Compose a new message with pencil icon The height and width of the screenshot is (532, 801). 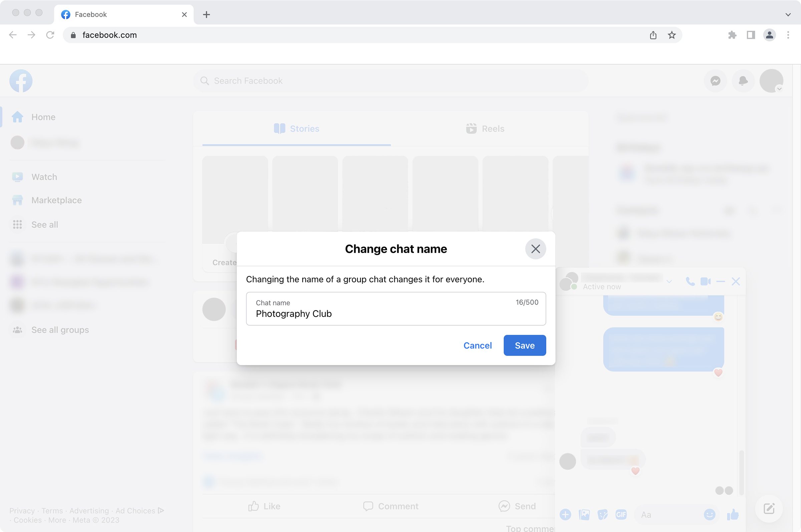769,508
